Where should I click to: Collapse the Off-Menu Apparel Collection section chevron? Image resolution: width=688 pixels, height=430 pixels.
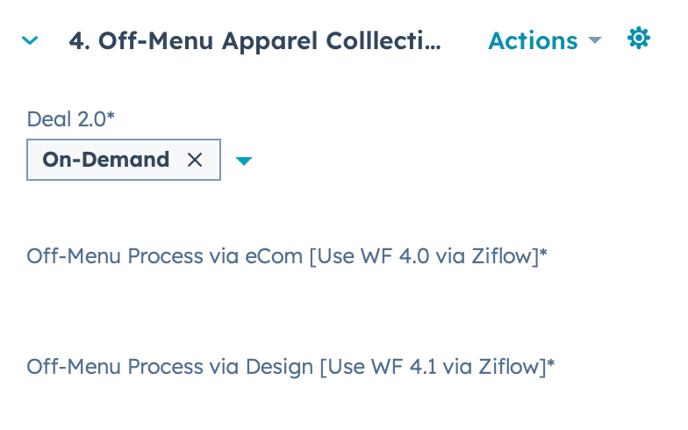(30, 41)
